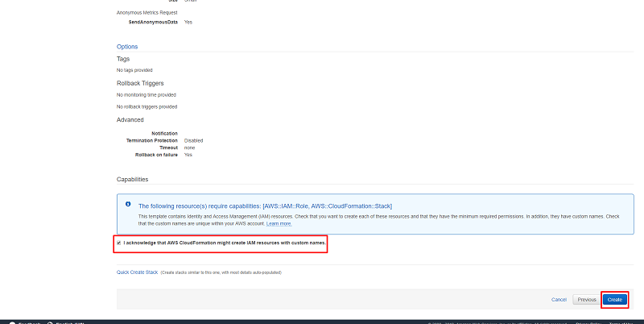This screenshot has width=644, height=324.
Task: Cancel the stack creation
Action: tap(559, 300)
